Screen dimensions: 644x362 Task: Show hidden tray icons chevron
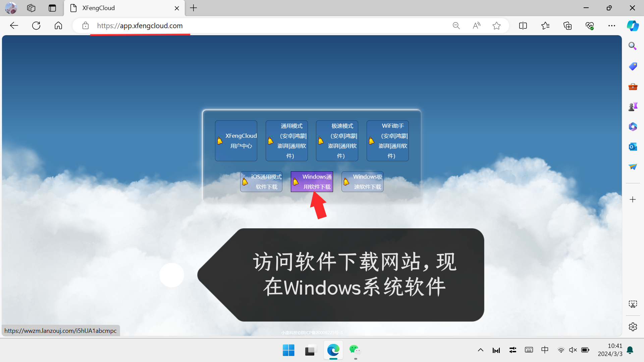tap(481, 350)
